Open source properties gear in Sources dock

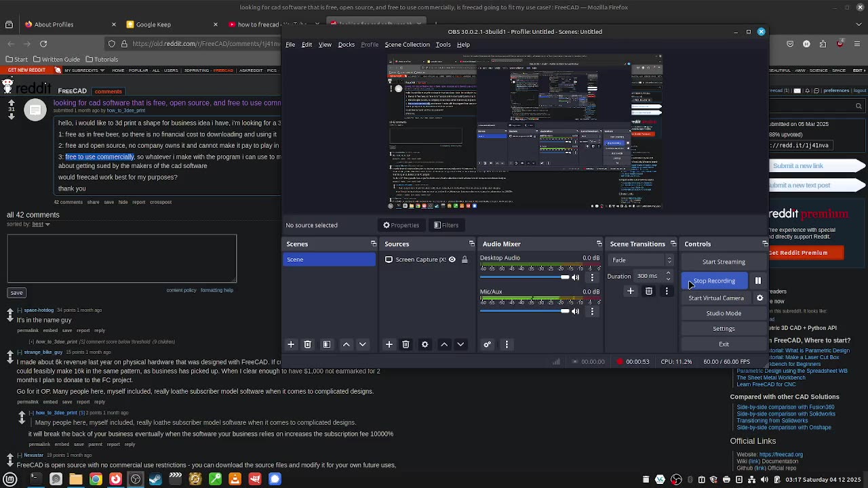(425, 344)
